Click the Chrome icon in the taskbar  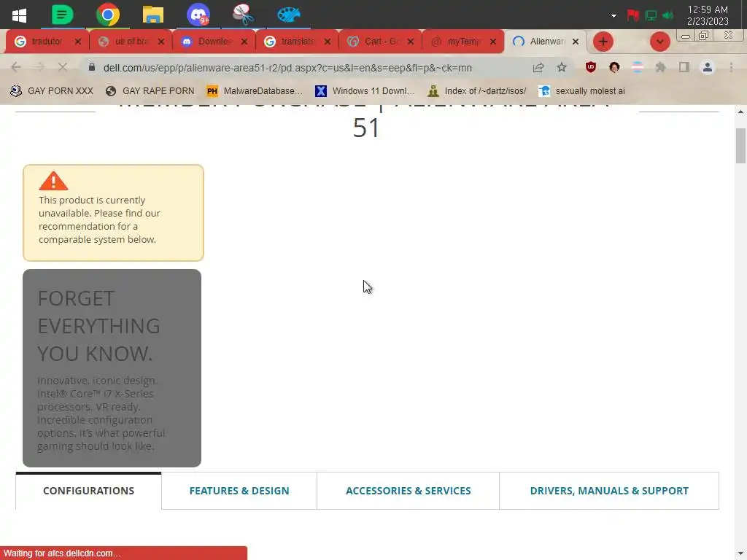(108, 15)
